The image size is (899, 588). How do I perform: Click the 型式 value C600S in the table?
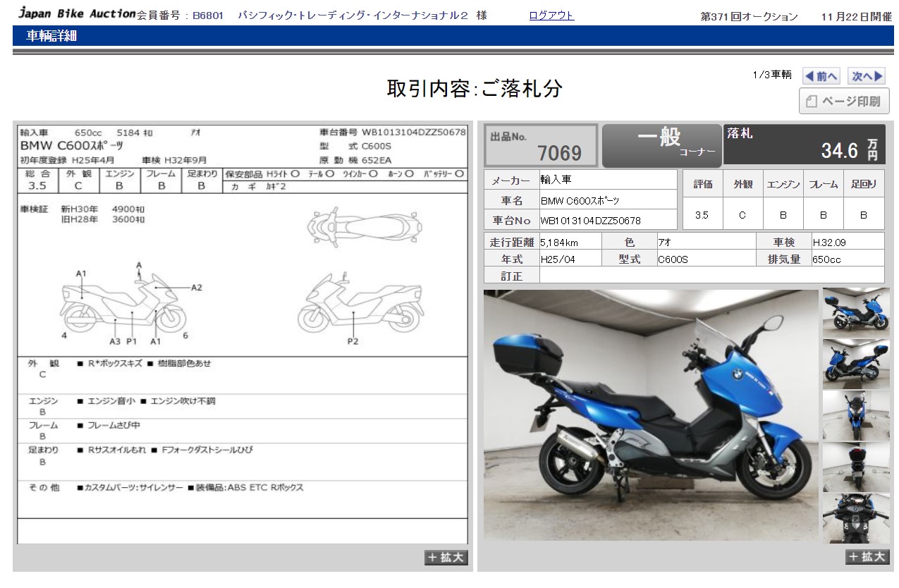(x=706, y=259)
